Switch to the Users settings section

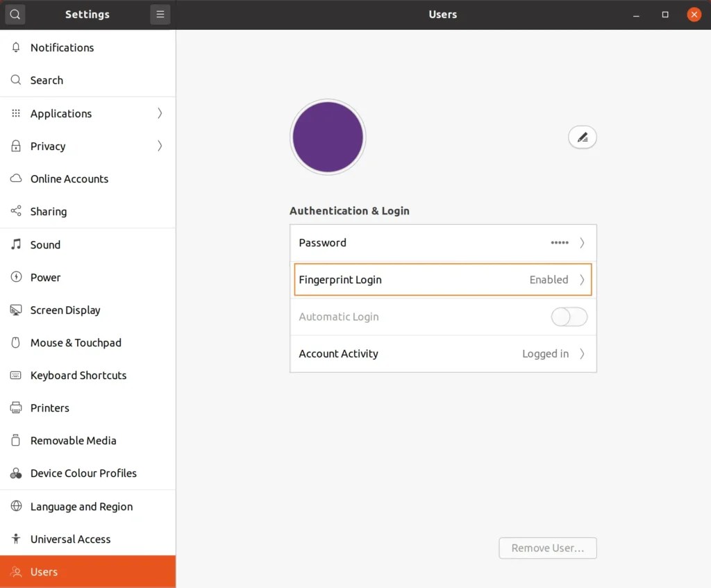coord(44,571)
